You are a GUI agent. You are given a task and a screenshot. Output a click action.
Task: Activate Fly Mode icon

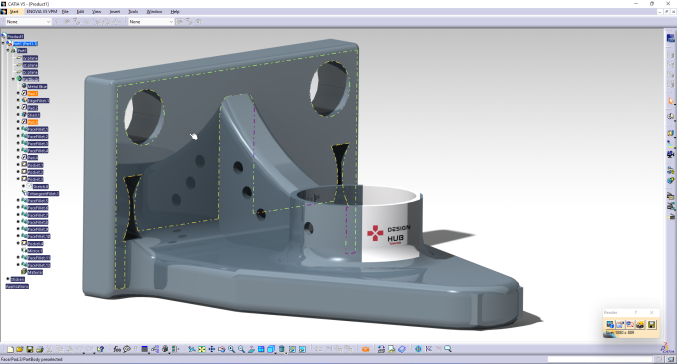tap(192, 349)
